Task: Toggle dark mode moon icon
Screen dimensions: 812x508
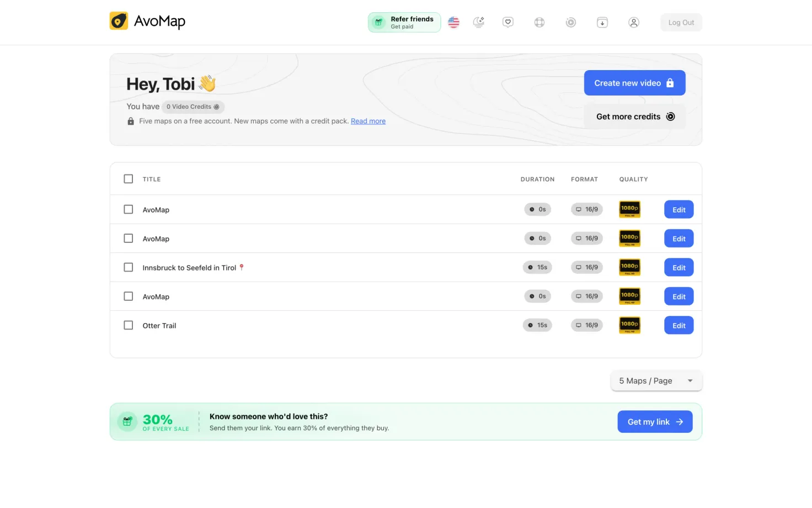Action: point(479,23)
